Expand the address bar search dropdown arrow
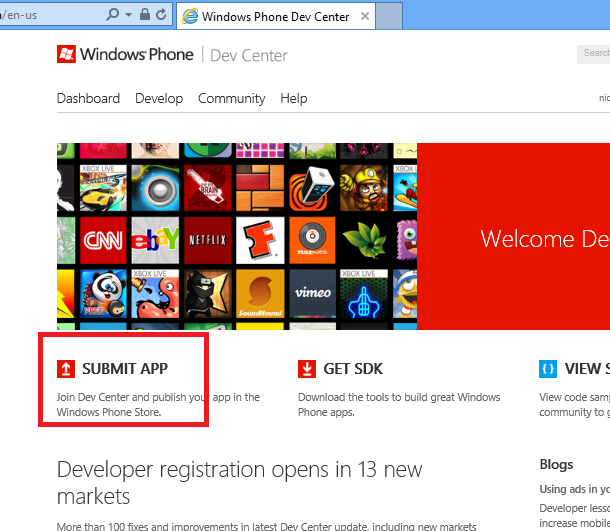610x531 pixels. point(127,15)
